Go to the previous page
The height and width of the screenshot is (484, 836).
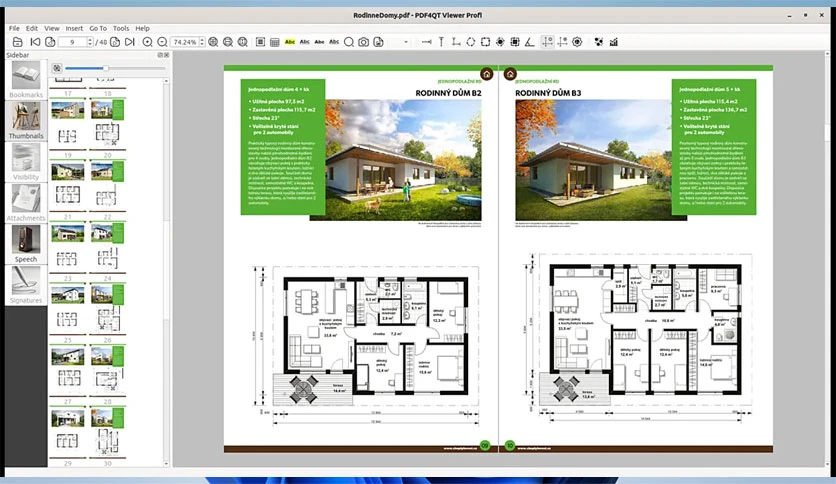50,42
